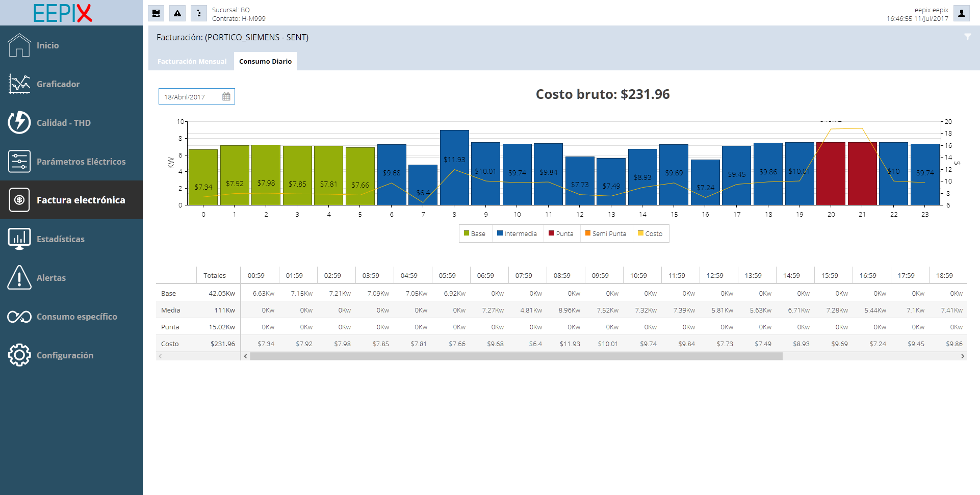This screenshot has width=980, height=495.
Task: Click the table's horizontal scrollbar right arrow
Action: coord(963,356)
